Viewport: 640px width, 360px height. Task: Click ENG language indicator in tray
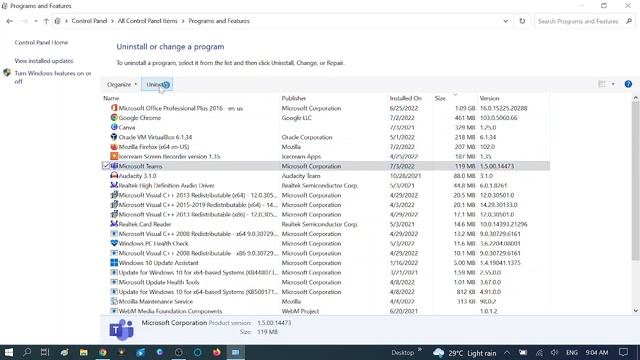pos(571,352)
